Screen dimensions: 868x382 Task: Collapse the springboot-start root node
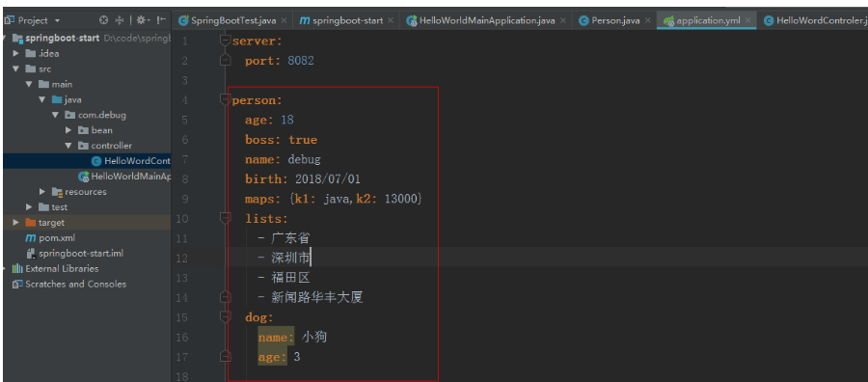point(5,39)
